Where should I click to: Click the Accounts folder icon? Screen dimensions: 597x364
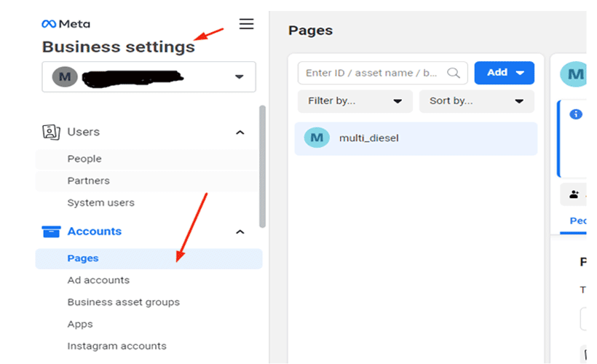coord(51,232)
